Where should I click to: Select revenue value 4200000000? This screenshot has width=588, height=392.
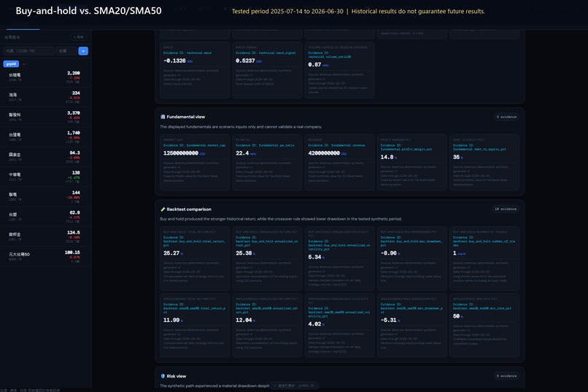tap(324, 153)
